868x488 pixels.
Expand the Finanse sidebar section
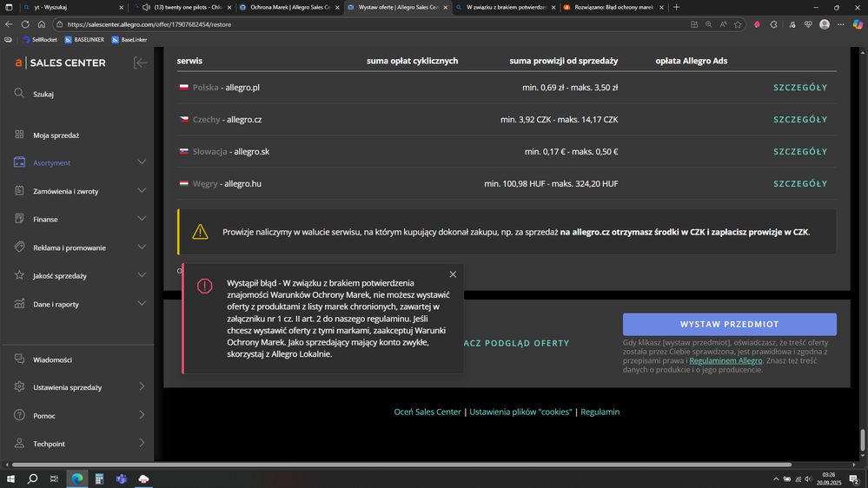(x=142, y=219)
